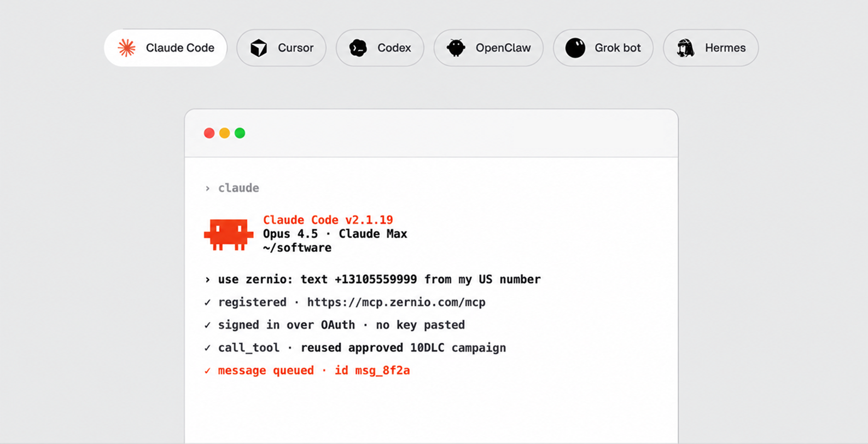Screen dimensions: 868x444
Task: Click the Codex terminal-prompt icon
Action: [x=358, y=48]
